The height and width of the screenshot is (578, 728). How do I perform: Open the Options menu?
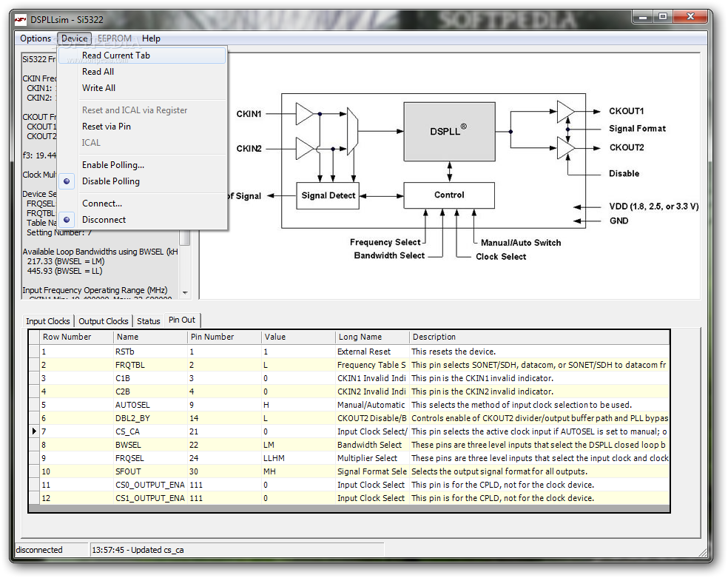pyautogui.click(x=36, y=38)
